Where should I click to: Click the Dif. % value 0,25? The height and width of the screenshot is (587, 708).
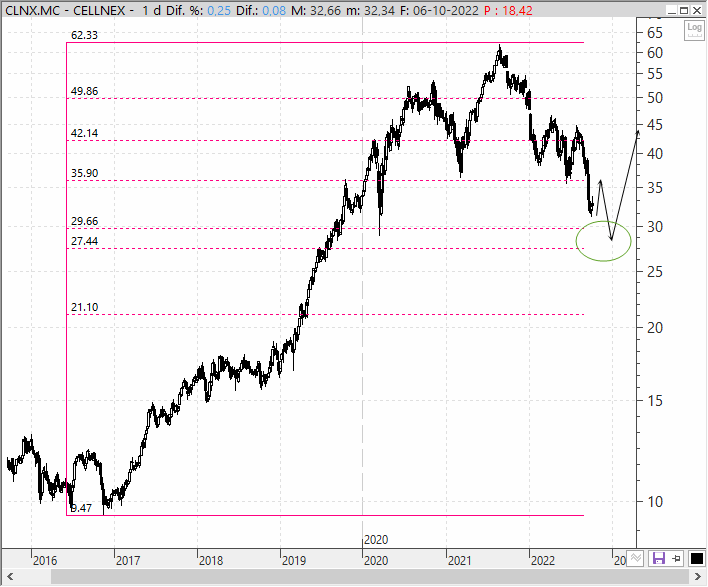point(219,10)
